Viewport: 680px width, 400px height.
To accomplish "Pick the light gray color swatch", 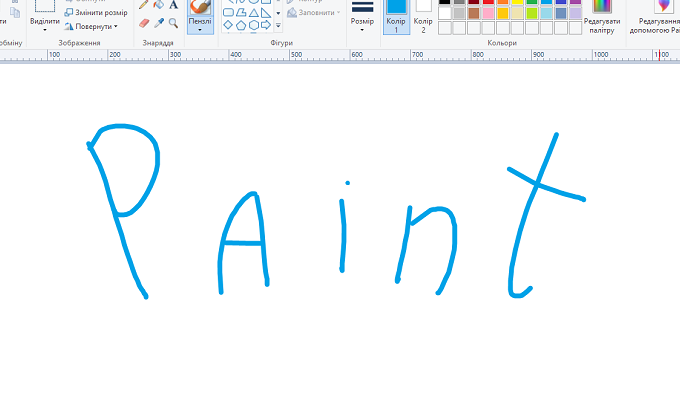I will click(x=459, y=13).
